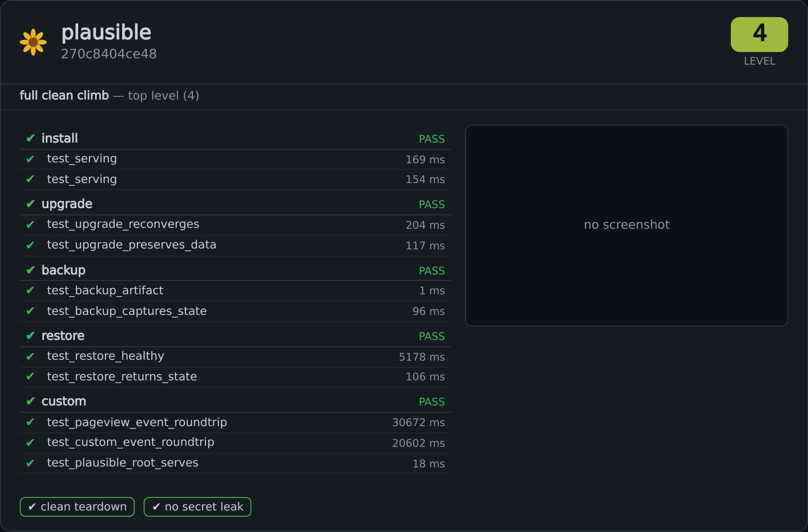Viewport: 808px width, 532px height.
Task: Click the 'backup' section name
Action: coord(64,270)
